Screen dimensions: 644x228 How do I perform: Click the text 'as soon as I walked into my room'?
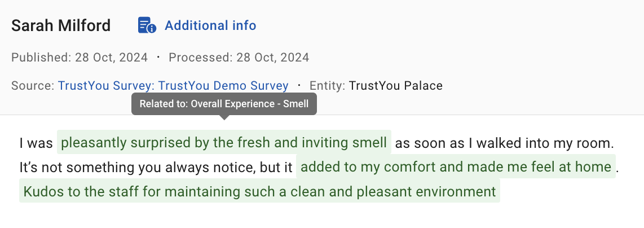coord(504,143)
